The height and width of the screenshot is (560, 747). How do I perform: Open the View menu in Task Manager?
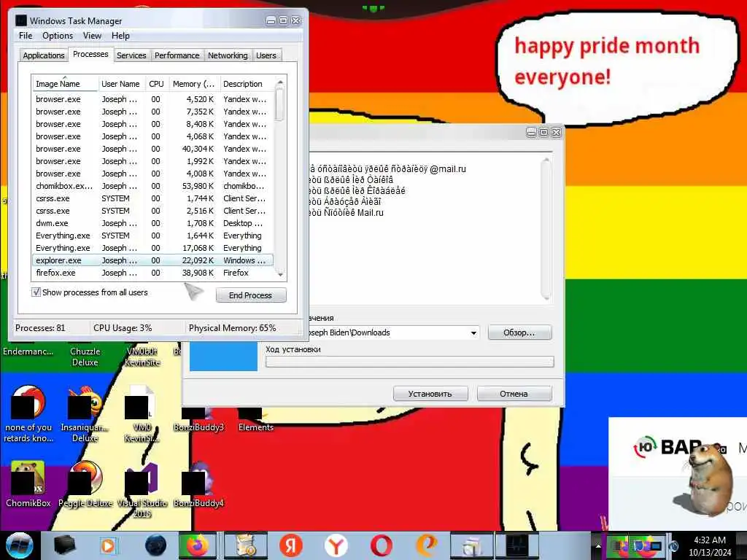[92, 36]
